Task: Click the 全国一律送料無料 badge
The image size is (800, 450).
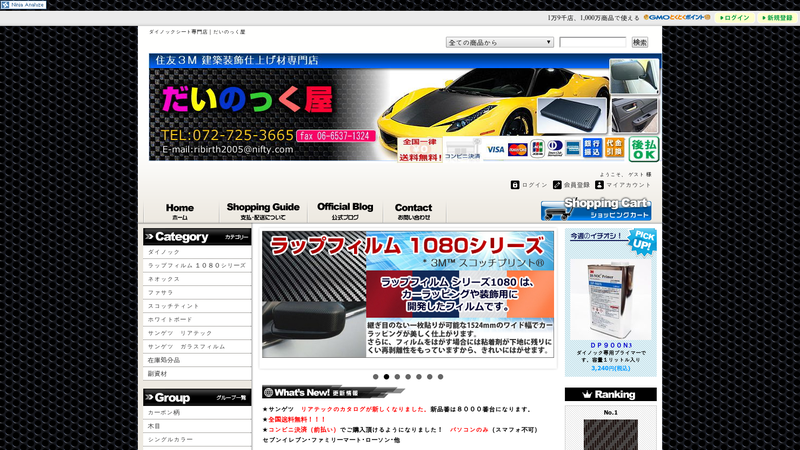Action: [x=420, y=149]
